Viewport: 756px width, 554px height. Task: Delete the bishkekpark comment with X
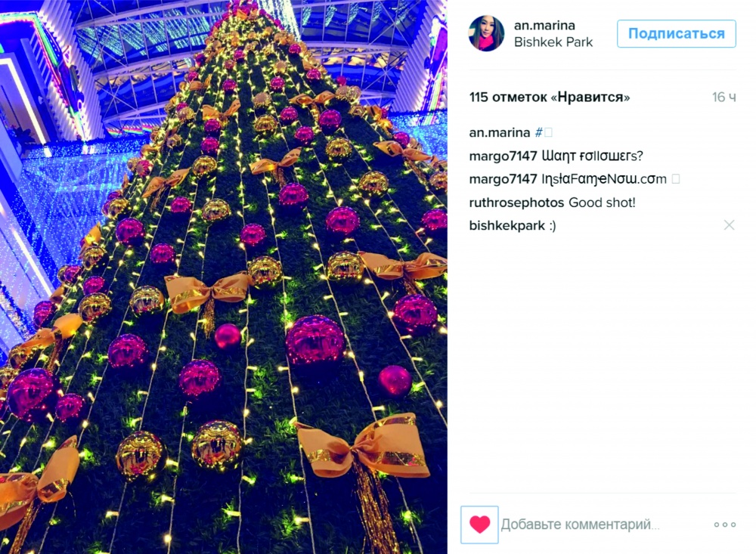pyautogui.click(x=729, y=225)
